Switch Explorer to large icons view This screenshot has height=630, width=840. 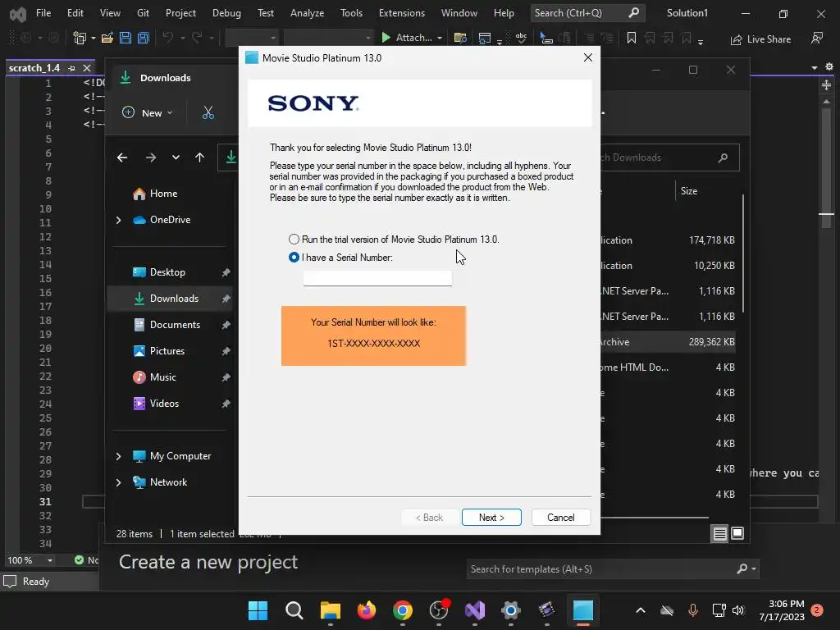point(737,533)
